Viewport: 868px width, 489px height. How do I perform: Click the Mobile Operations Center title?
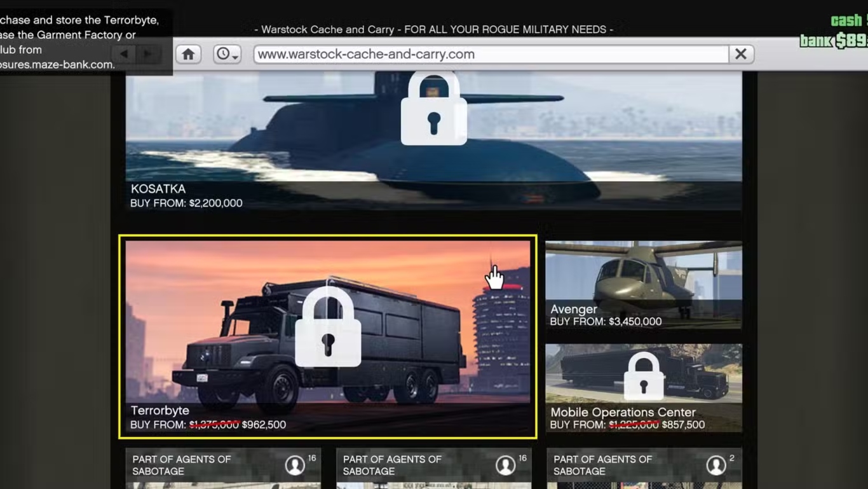623,412
